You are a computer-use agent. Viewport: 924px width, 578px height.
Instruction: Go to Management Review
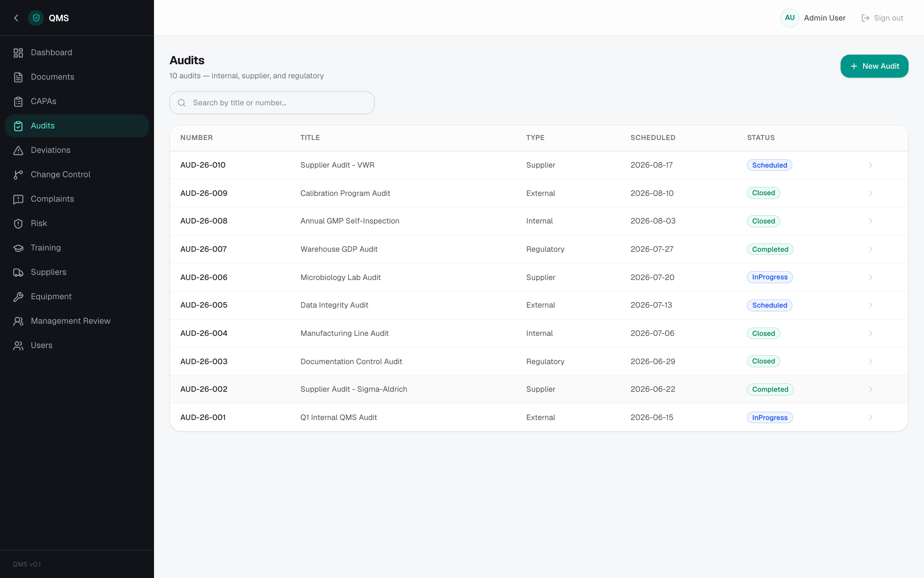click(x=77, y=321)
